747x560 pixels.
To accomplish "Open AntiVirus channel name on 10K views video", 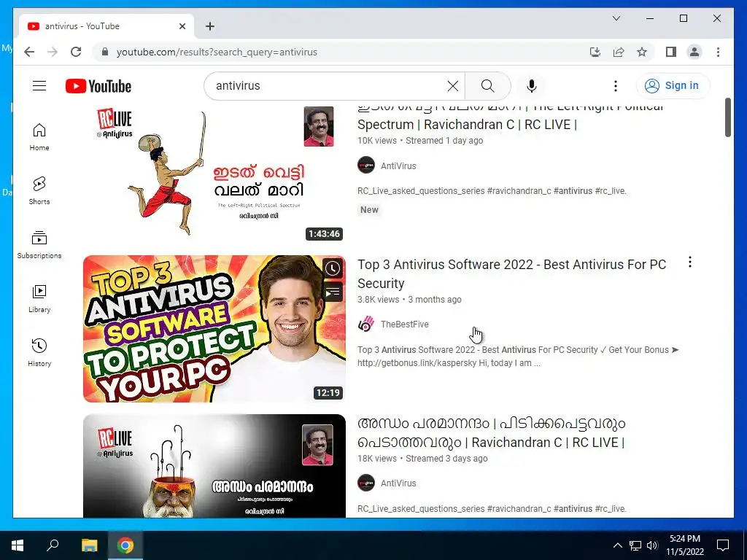I will (x=398, y=166).
